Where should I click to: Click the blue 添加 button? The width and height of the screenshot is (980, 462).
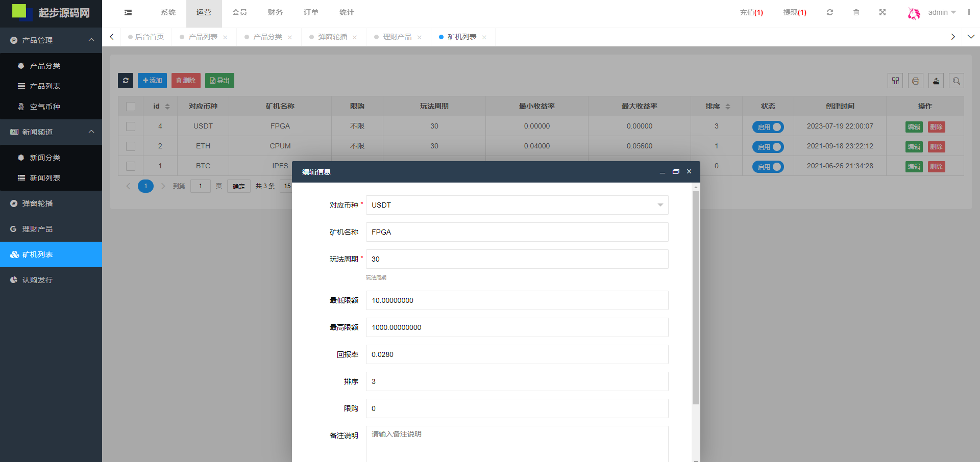coord(152,81)
